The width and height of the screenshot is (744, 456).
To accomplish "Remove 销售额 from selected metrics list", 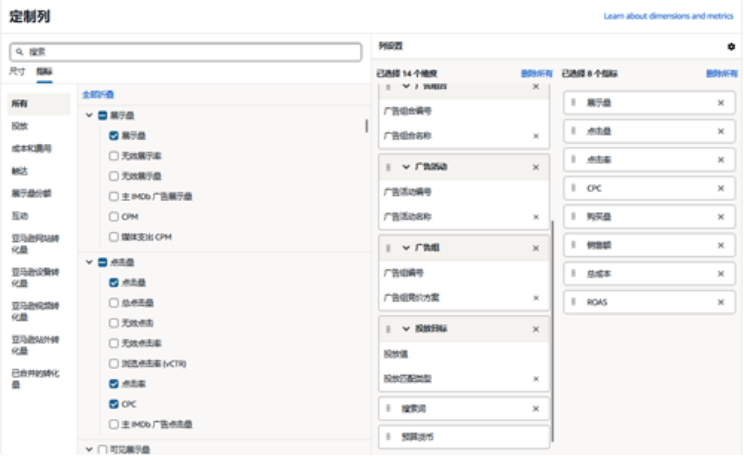I will pos(720,245).
